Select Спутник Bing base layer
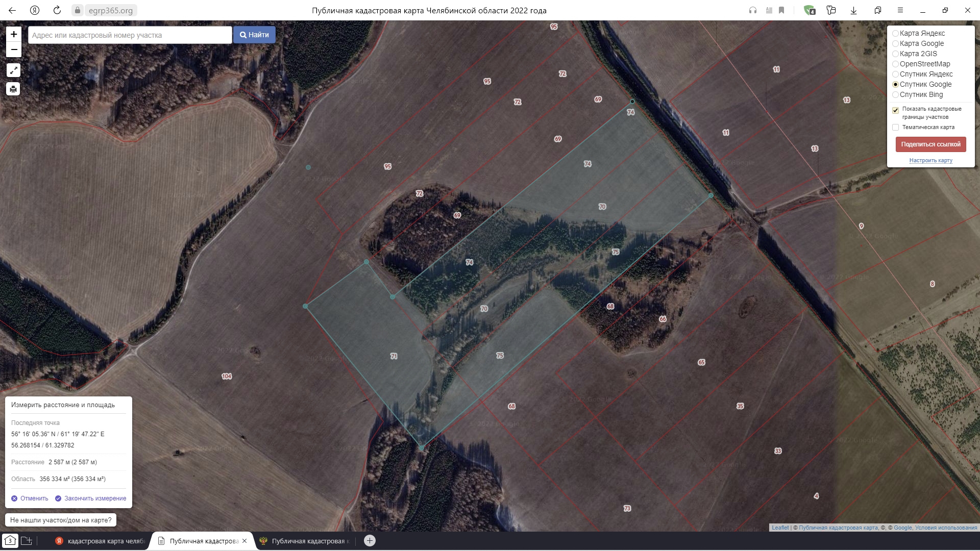 [x=895, y=95]
